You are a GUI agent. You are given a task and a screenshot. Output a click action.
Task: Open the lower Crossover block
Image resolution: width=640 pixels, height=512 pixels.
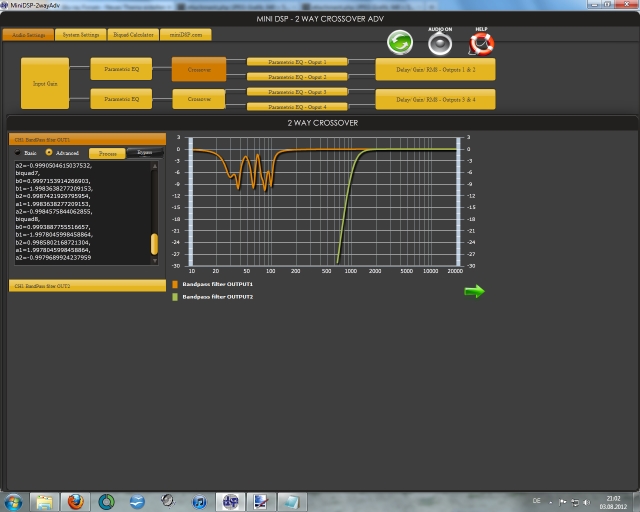(x=199, y=99)
